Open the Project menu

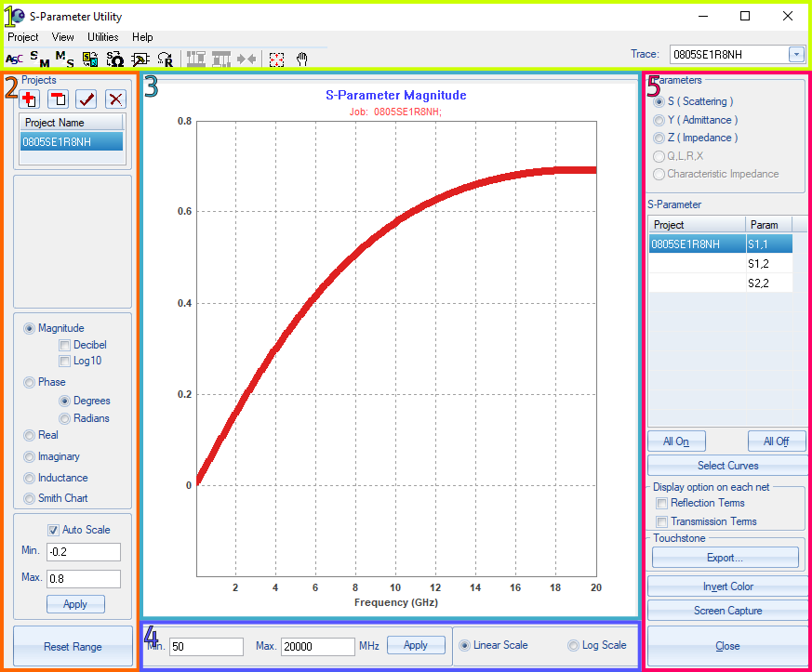[x=23, y=37]
